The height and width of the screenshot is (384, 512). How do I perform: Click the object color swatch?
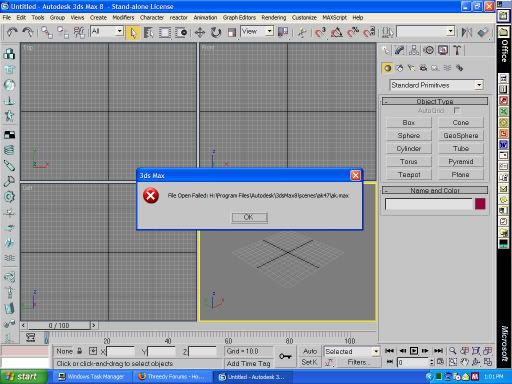pyautogui.click(x=480, y=204)
